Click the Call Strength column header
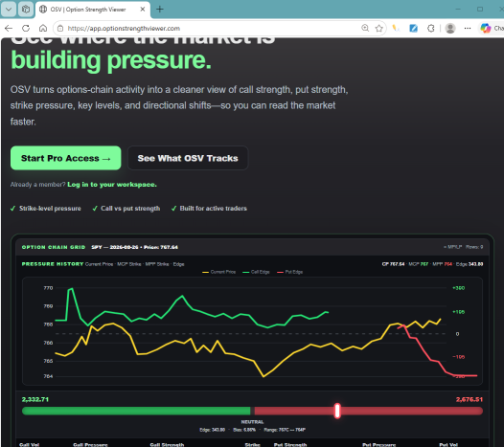The width and height of the screenshot is (504, 447). [167, 445]
